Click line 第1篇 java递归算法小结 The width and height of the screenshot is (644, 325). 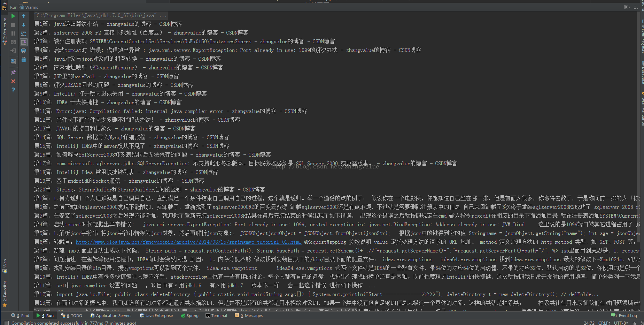[x=108, y=24]
